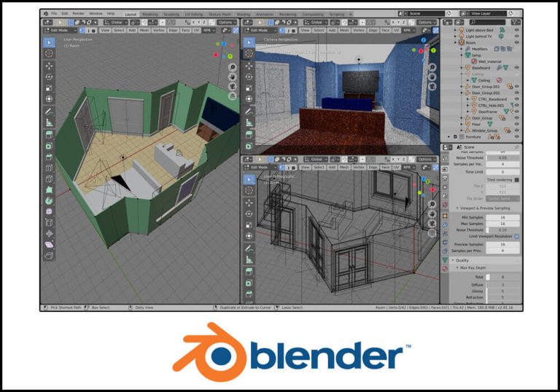Open the Object properties orange square tab
Screen dimensions: 560x392
[445, 216]
